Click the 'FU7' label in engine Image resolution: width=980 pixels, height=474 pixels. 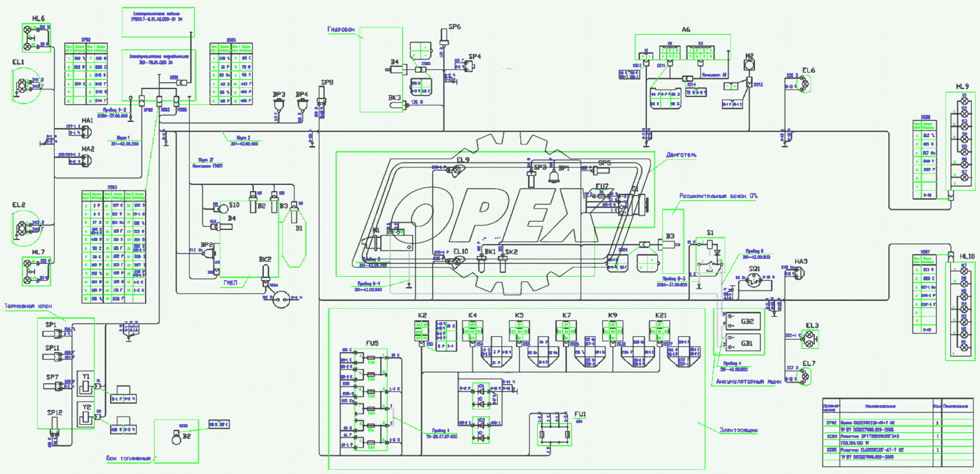point(602,186)
